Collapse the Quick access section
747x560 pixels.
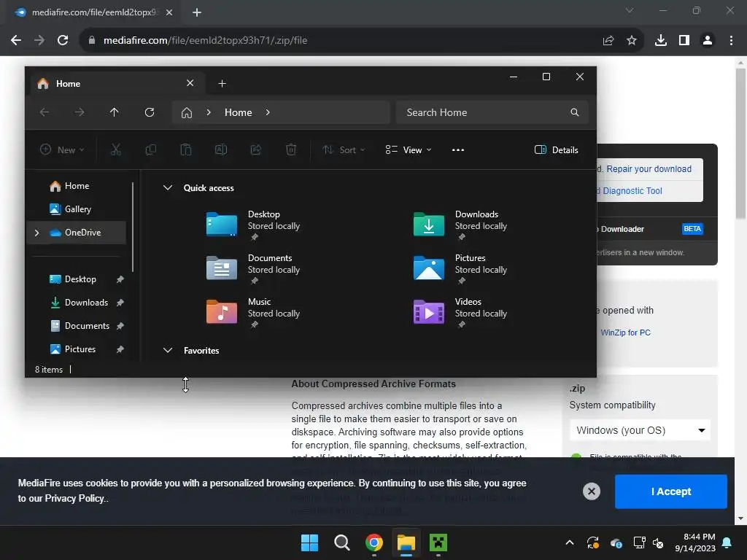tap(168, 187)
